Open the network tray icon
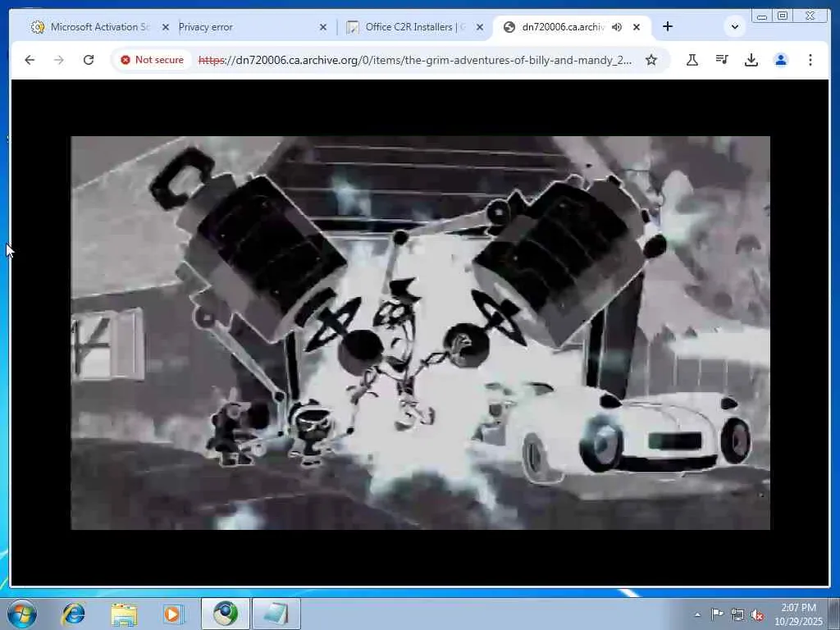 [x=737, y=614]
